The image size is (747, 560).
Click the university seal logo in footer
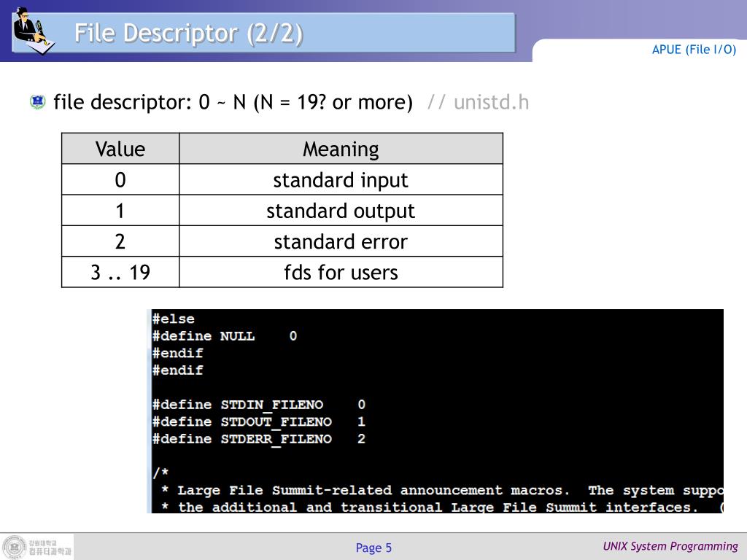click(x=14, y=547)
